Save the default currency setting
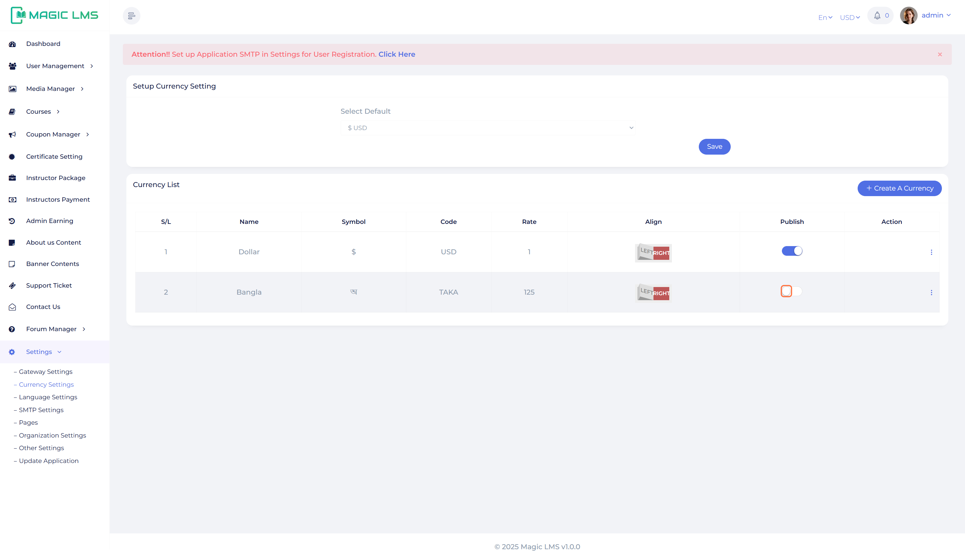 714,147
